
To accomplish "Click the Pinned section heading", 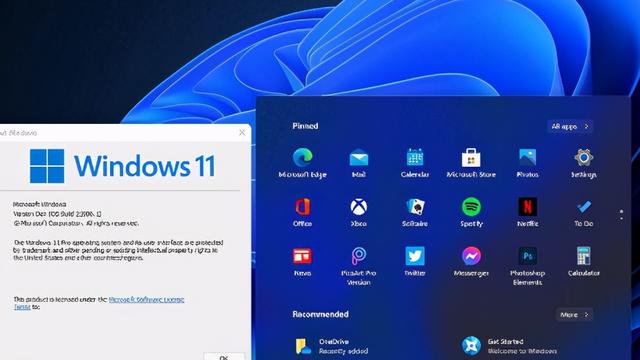I will coord(305,126).
